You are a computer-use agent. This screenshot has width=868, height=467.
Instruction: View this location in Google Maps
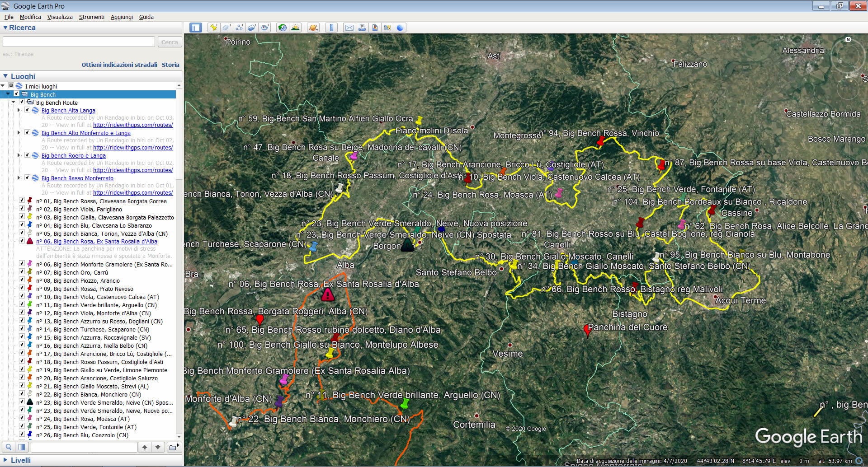387,28
